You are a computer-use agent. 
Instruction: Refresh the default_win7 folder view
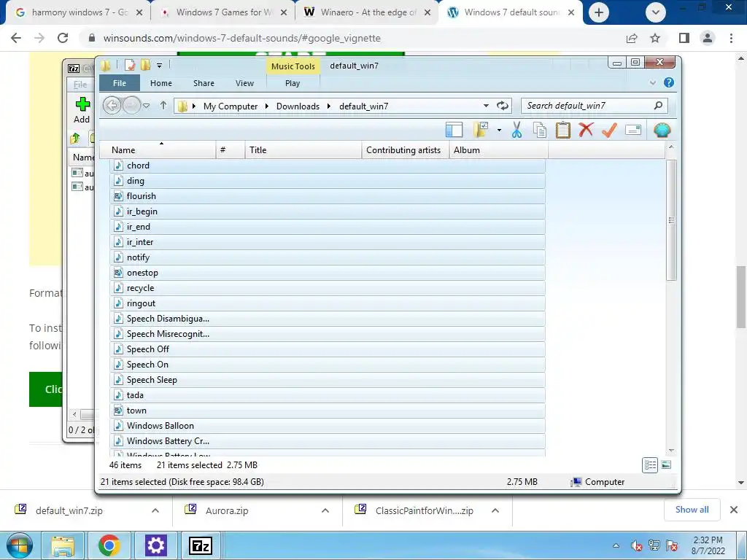pyautogui.click(x=503, y=105)
